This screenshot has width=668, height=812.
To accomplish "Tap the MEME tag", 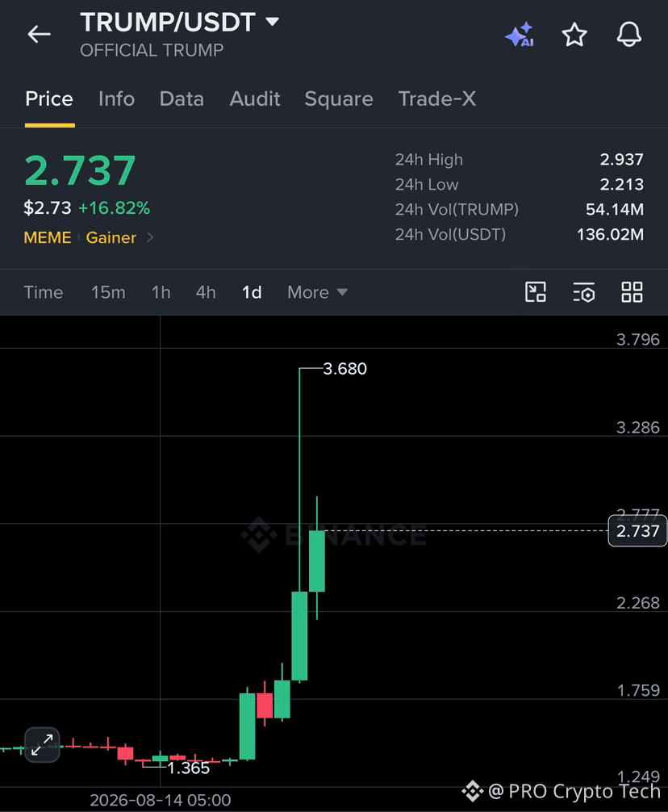I will [x=48, y=237].
